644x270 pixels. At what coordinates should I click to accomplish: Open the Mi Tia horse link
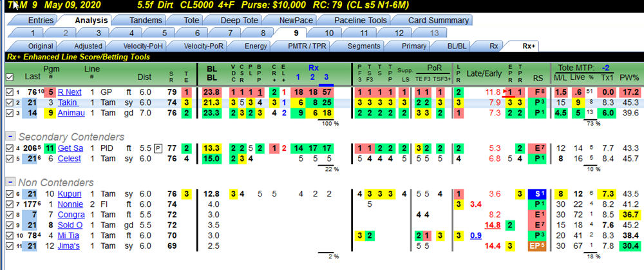pyautogui.click(x=68, y=235)
